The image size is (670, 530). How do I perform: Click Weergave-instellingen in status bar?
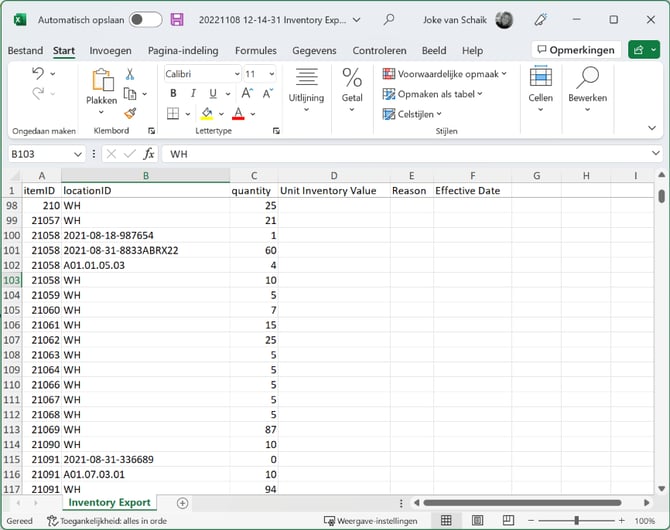tap(369, 521)
